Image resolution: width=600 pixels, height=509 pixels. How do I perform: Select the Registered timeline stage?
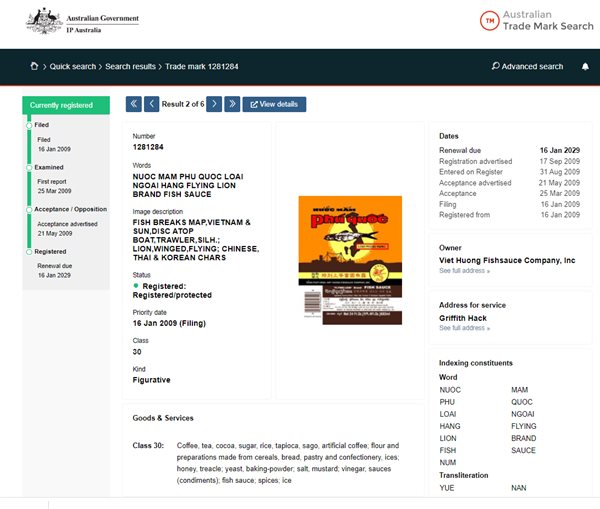pyautogui.click(x=50, y=252)
